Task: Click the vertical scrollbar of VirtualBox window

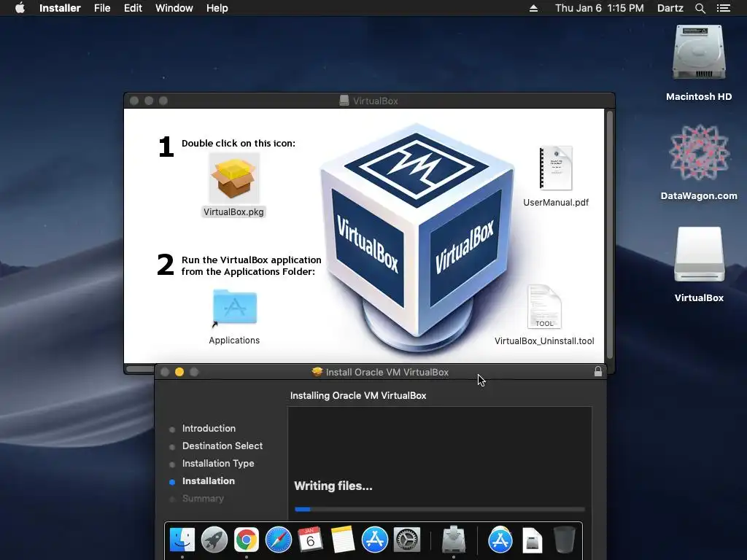Action: 610,234
